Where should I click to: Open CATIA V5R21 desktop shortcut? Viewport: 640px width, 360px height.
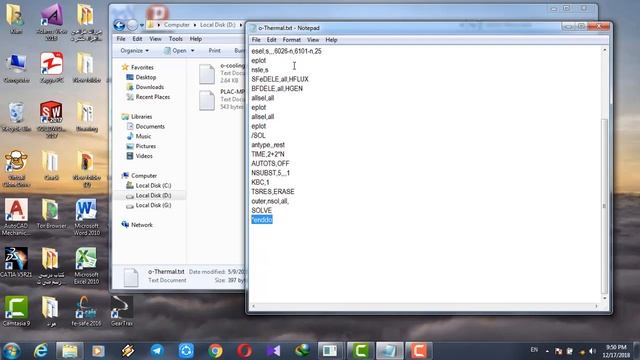(16, 262)
